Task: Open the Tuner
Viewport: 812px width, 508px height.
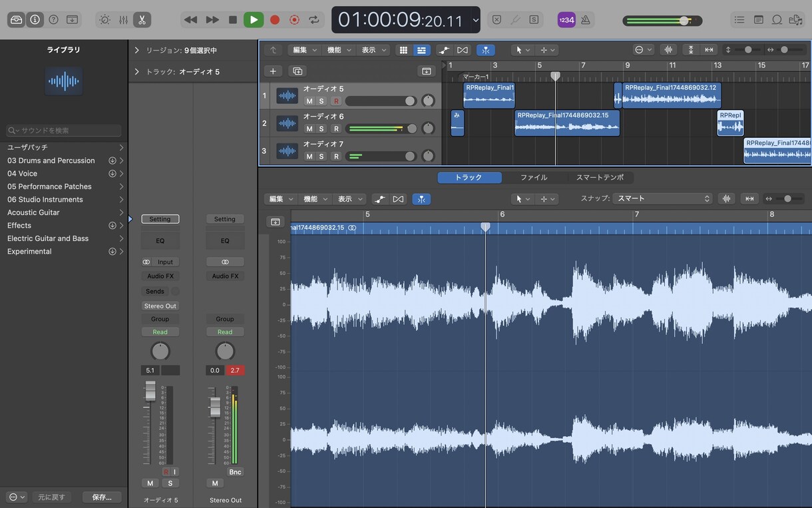Action: click(515, 19)
